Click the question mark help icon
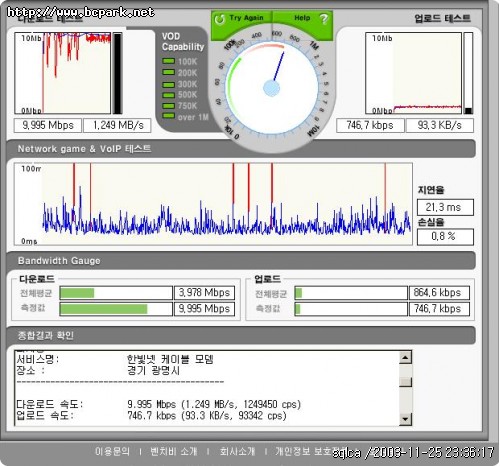500x466 pixels. point(324,19)
